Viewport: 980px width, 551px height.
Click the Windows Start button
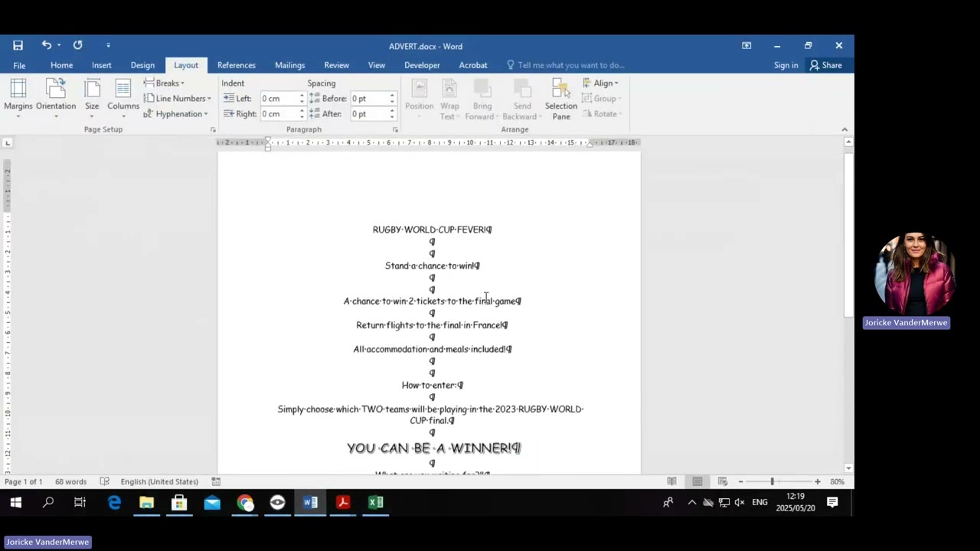point(15,503)
